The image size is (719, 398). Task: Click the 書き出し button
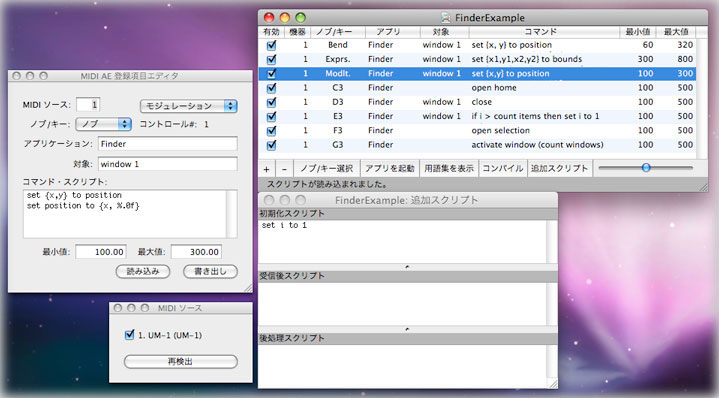210,271
